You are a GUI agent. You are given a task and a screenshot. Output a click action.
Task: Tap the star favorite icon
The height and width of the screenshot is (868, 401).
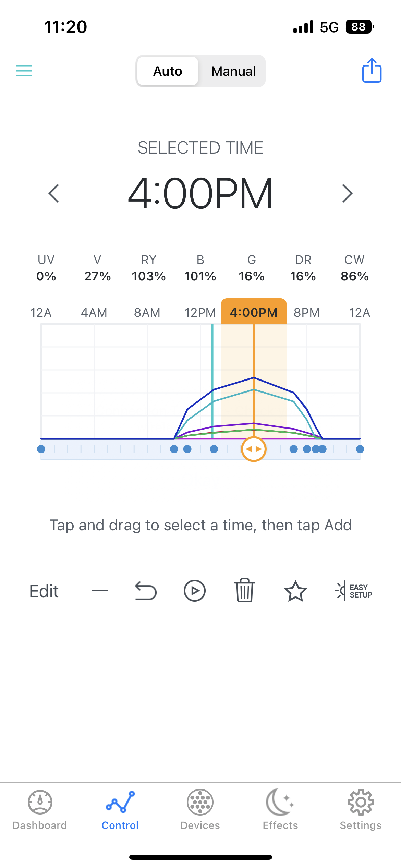pos(295,591)
